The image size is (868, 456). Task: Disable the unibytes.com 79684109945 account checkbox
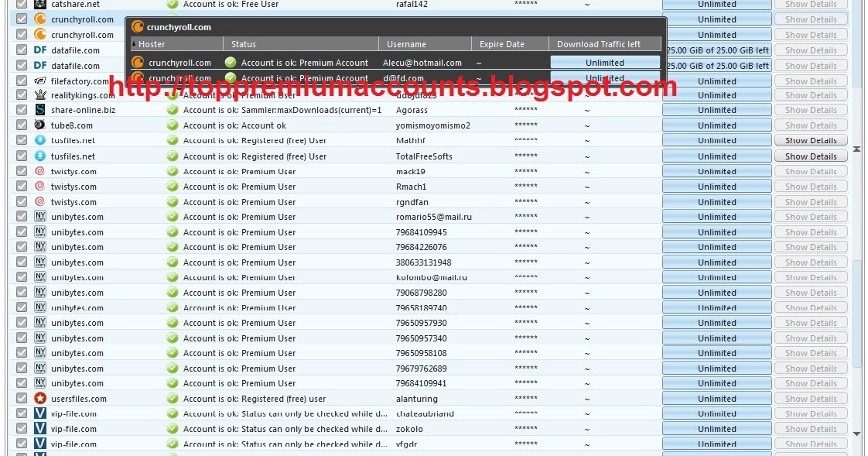tap(22, 231)
